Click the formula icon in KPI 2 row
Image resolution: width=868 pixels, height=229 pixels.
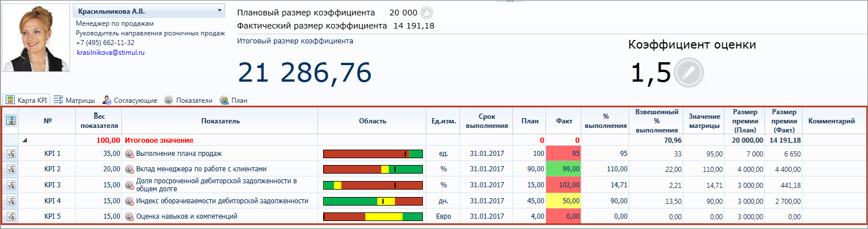(x=11, y=169)
